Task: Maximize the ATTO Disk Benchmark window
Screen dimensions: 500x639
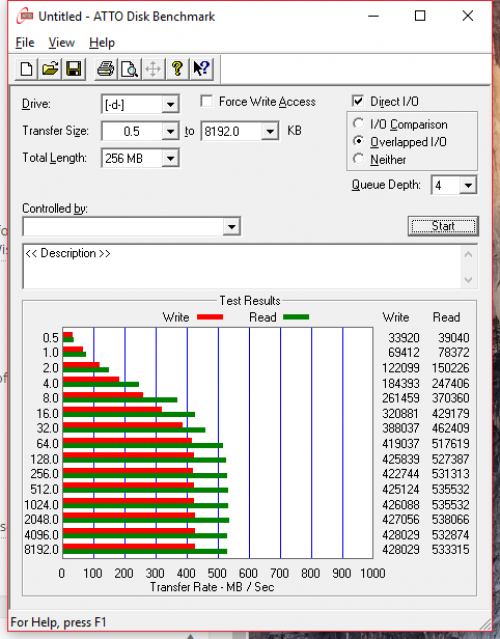Action: tap(420, 16)
